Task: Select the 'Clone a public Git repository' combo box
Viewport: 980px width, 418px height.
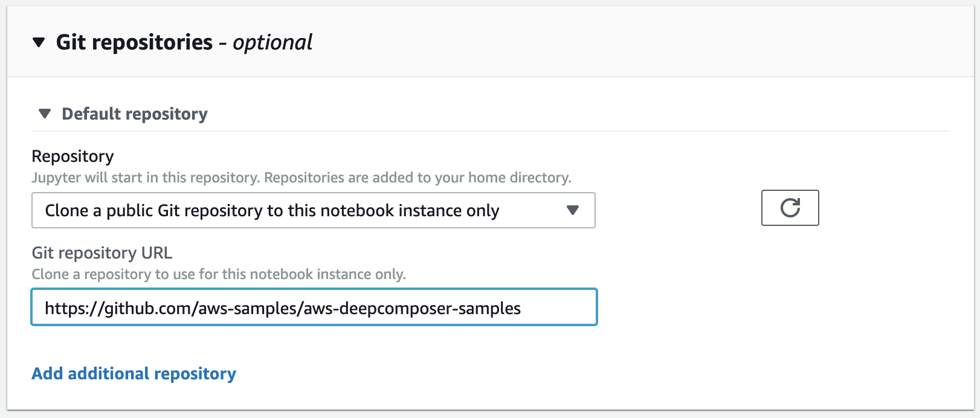Action: click(x=314, y=210)
